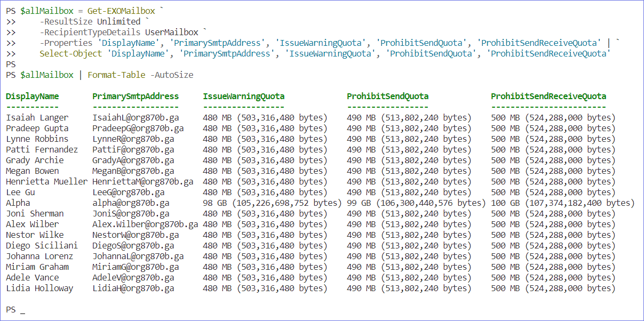This screenshot has height=321, width=644.
Task: Select the name Isaiah Langer
Action: (x=37, y=118)
